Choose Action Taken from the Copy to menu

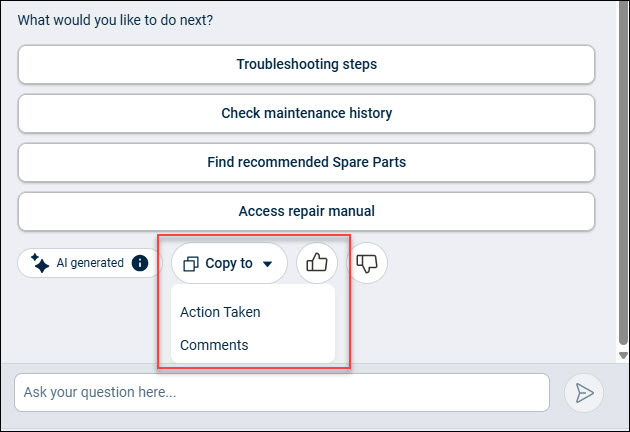(220, 312)
